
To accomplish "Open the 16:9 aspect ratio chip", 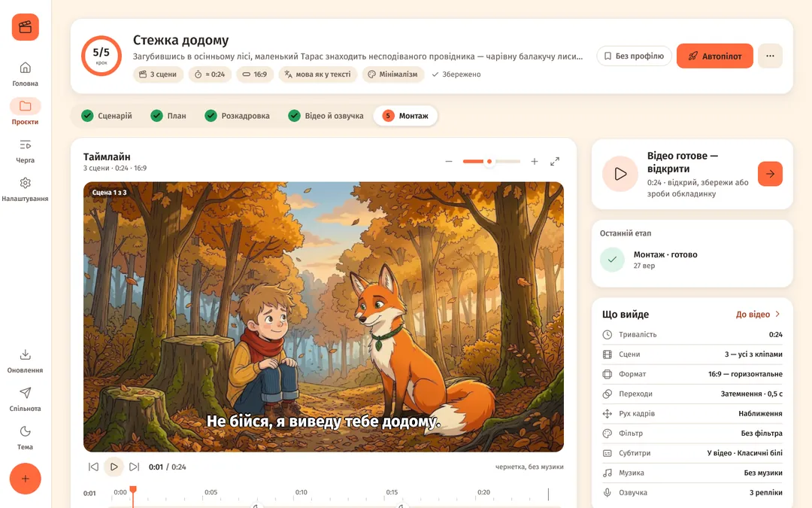I will pyautogui.click(x=255, y=74).
